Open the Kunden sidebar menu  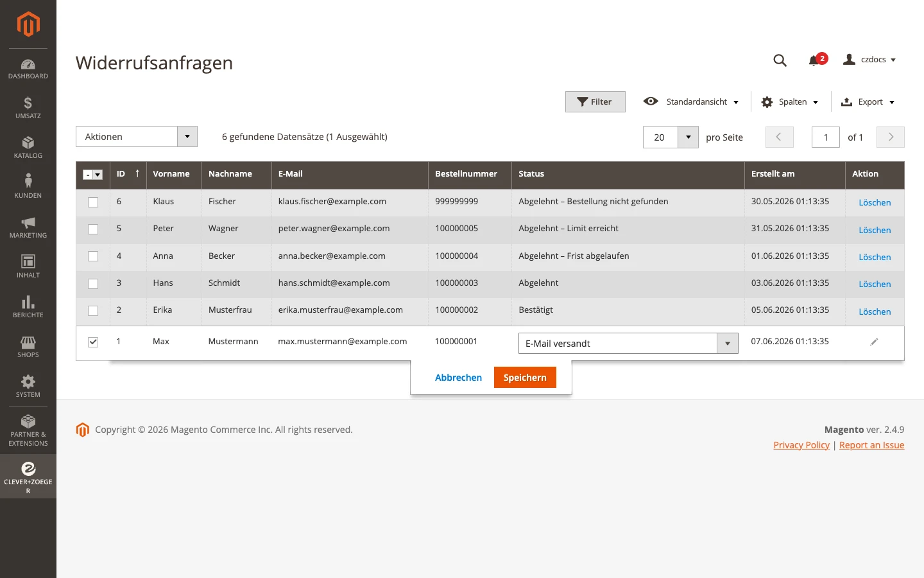point(28,188)
